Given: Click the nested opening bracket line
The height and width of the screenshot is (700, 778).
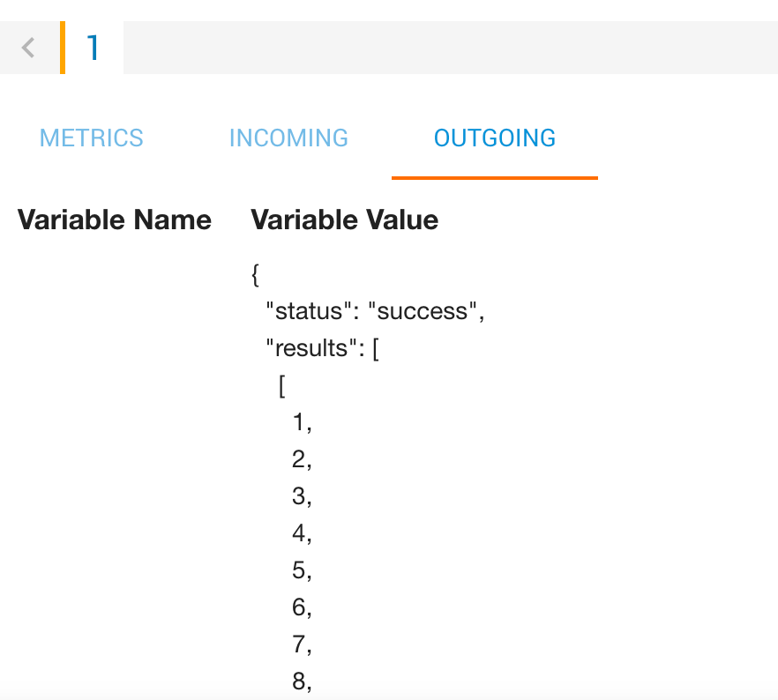Looking at the screenshot, I should point(281,385).
